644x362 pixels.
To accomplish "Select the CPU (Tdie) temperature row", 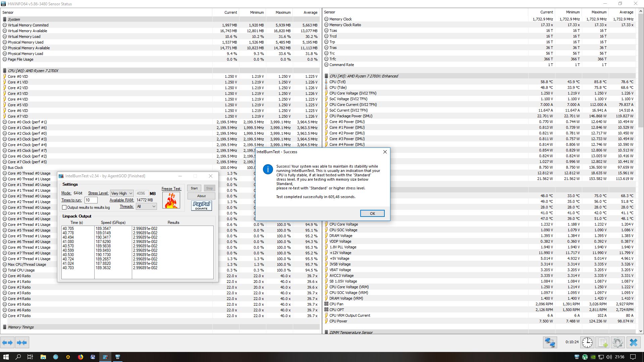I will pos(480,87).
